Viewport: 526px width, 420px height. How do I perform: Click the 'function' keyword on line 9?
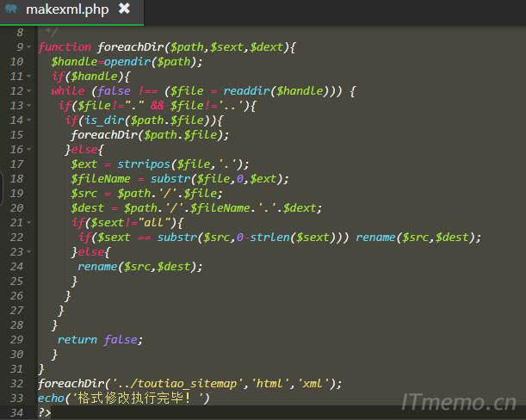click(x=65, y=47)
